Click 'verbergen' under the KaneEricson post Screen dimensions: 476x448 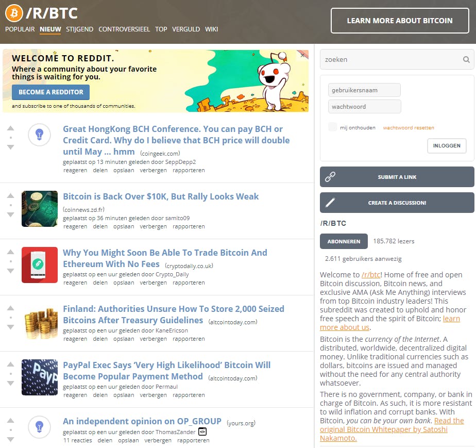(154, 339)
